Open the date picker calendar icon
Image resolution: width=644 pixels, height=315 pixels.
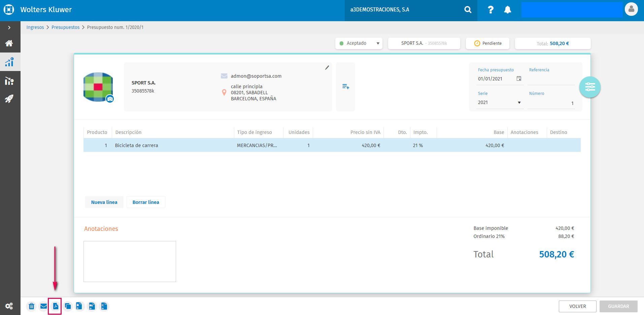click(x=519, y=78)
